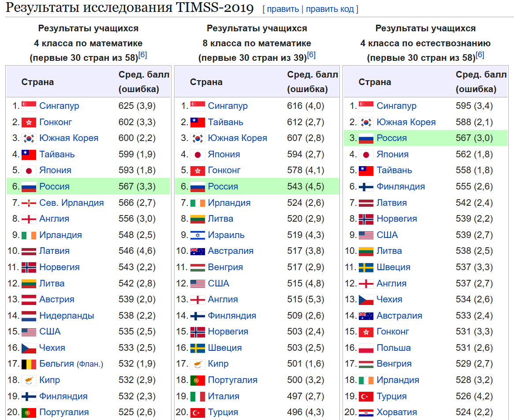Click Czech flag in 4th grade math table
This screenshot has width=514, height=420.
click(29, 348)
